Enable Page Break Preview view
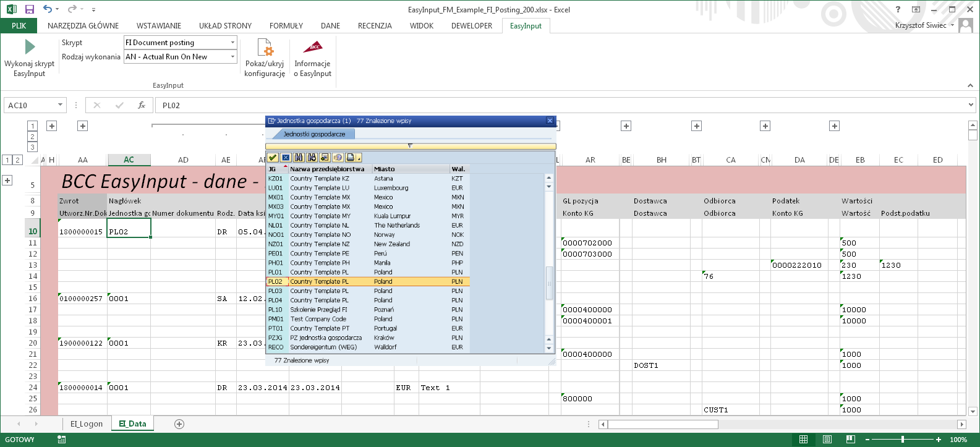 (x=850, y=440)
